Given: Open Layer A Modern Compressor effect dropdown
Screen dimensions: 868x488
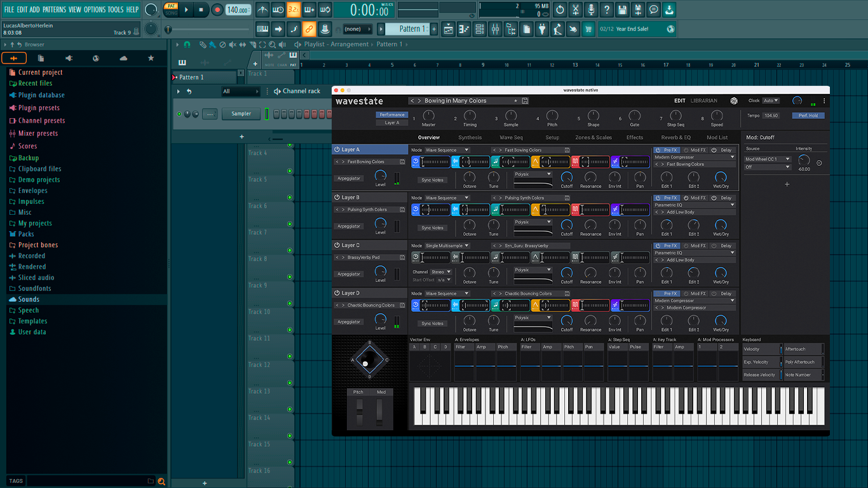Looking at the screenshot, I should 695,157.
